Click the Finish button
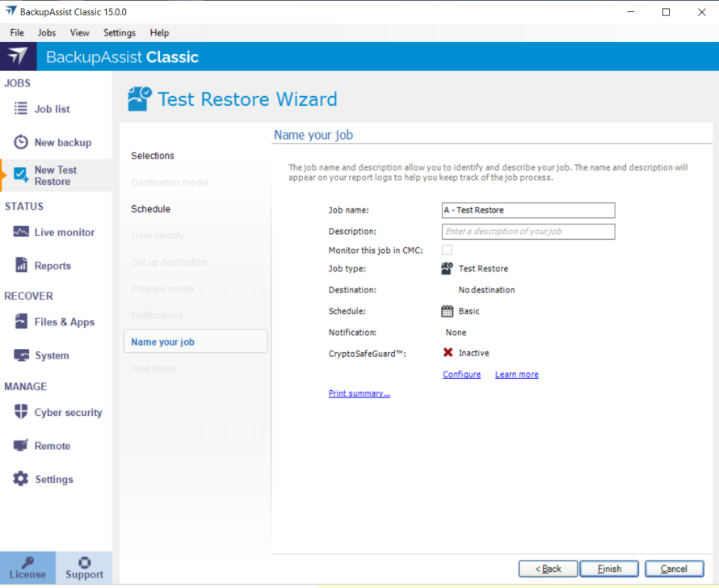The height and width of the screenshot is (588, 719). click(609, 569)
